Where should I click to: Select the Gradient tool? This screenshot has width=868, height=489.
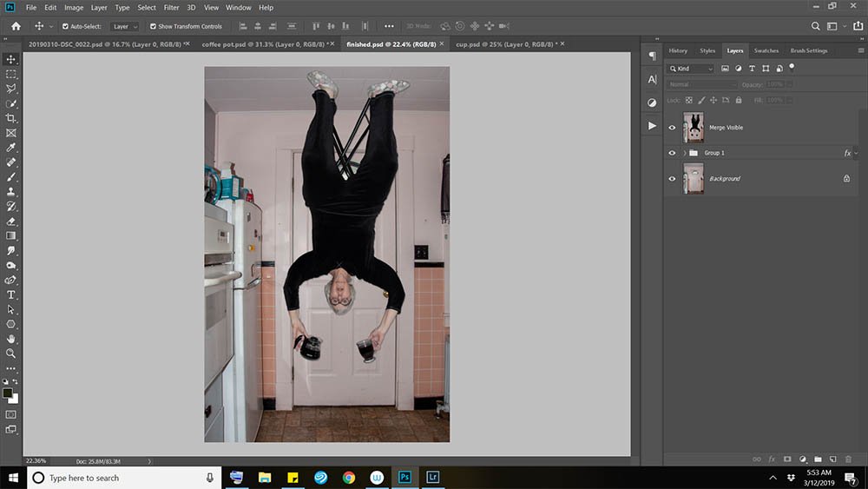click(x=10, y=236)
